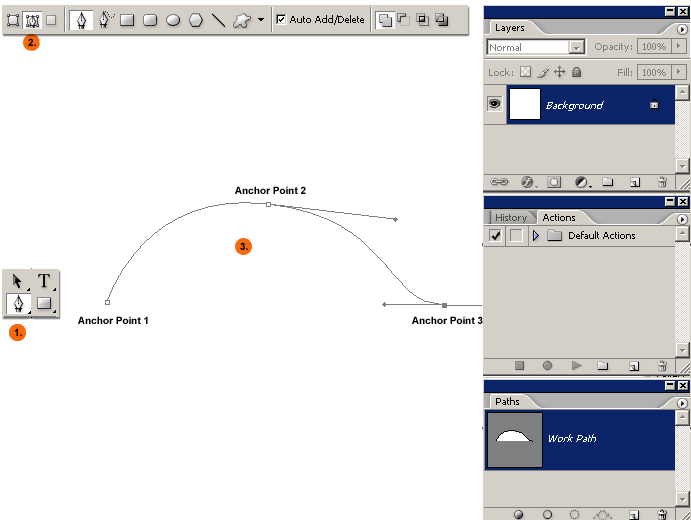Expand the Default Actions set triangle
The width and height of the screenshot is (691, 520).
[x=535, y=235]
